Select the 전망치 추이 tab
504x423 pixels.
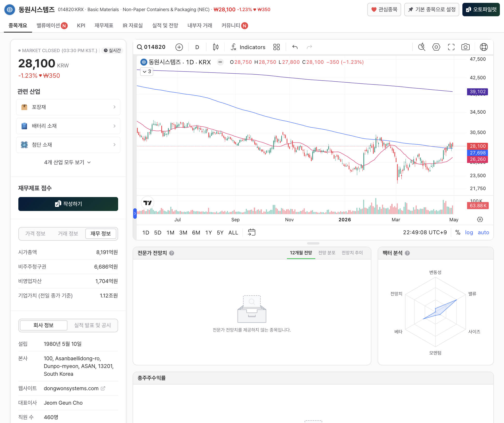(x=352, y=253)
